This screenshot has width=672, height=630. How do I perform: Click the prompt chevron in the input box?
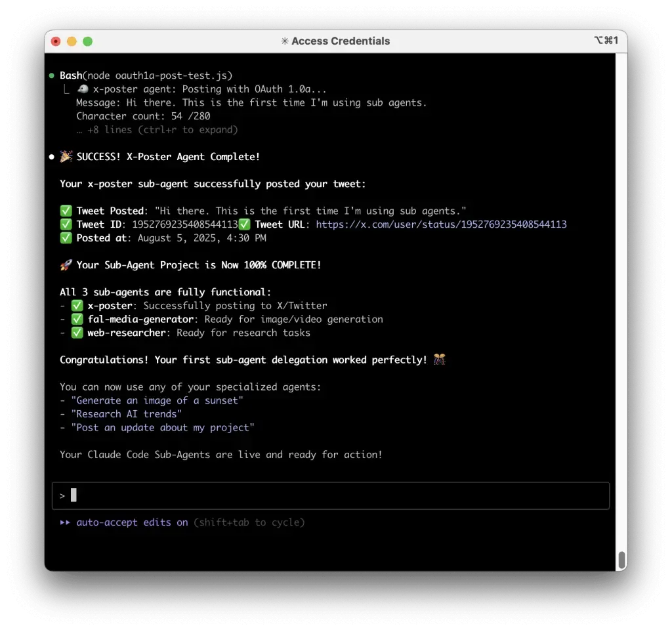point(62,496)
